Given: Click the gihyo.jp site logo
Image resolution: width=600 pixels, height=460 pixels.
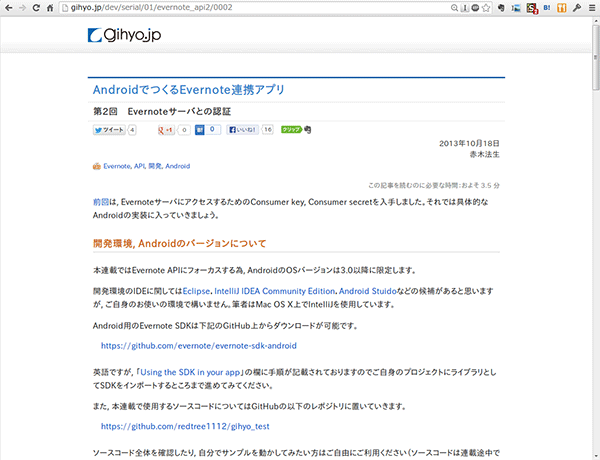Looking at the screenshot, I should coord(124,35).
